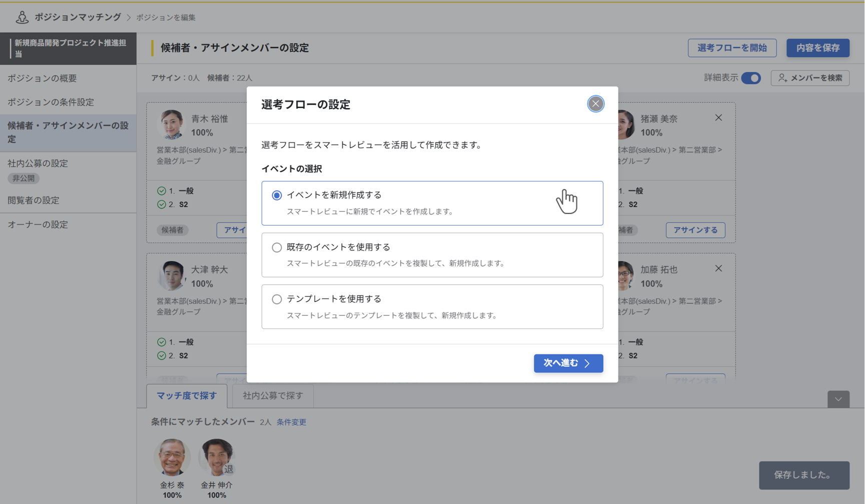Click 青木 裕惟 avatar photo
Screen dimensions: 865x504
[x=172, y=124]
